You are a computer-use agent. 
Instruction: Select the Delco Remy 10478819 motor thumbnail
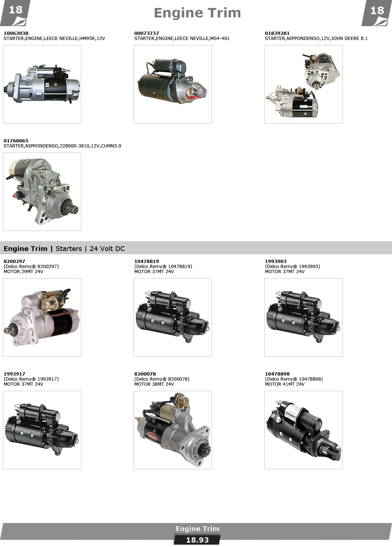click(173, 317)
